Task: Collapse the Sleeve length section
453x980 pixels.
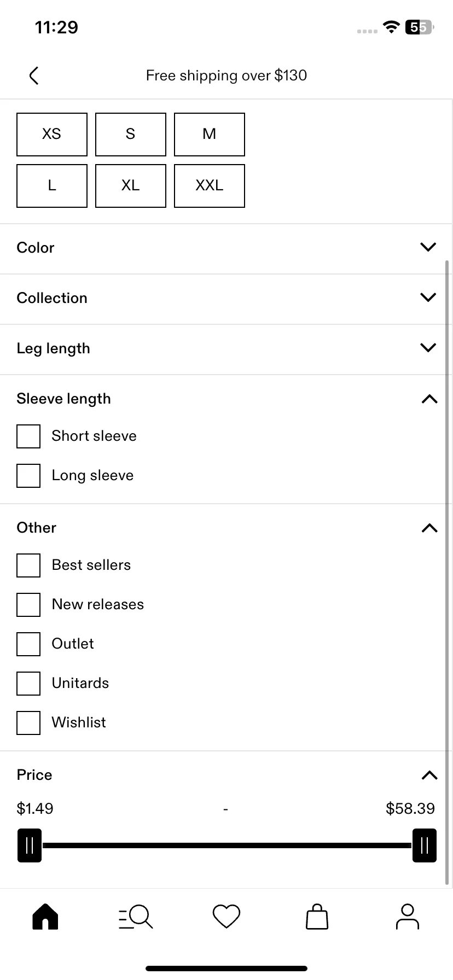Action: (x=429, y=399)
